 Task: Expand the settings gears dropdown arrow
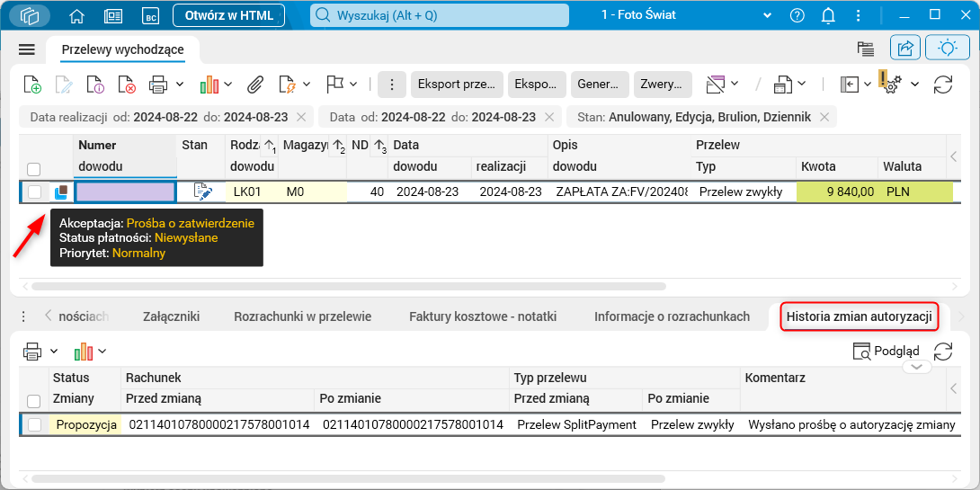point(914,84)
